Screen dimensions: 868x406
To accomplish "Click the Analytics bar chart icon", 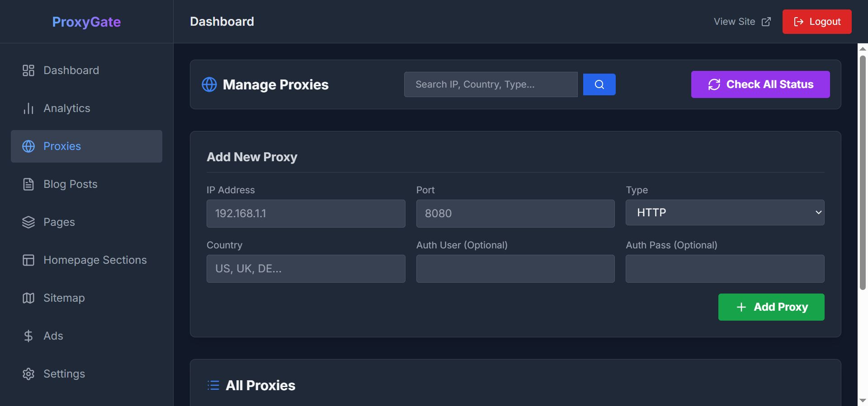I will click(x=28, y=108).
